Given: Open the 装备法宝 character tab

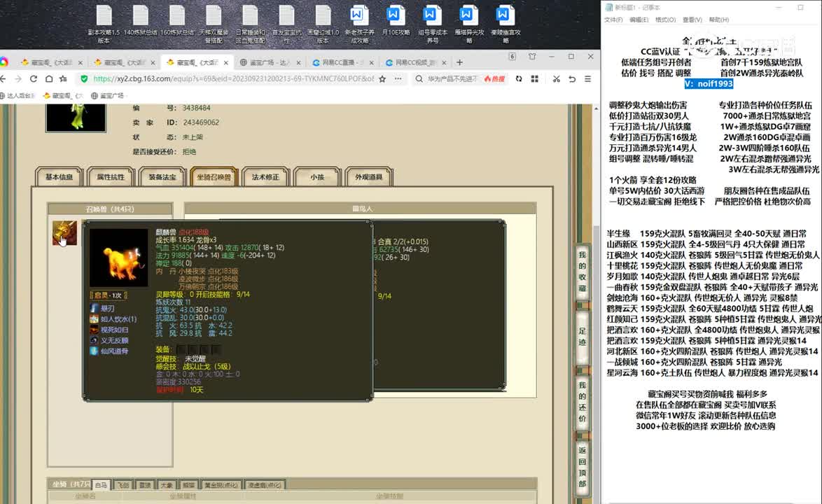Looking at the screenshot, I should (162, 177).
